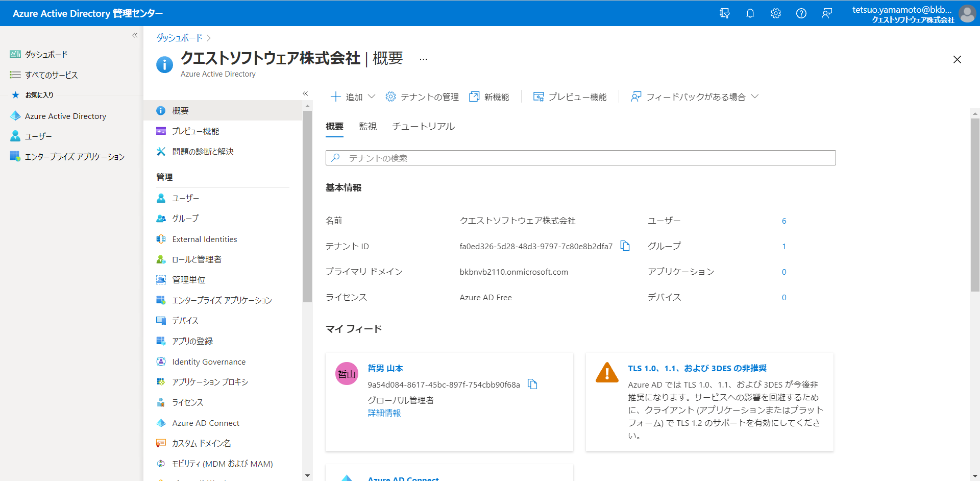Image resolution: width=980 pixels, height=481 pixels.
Task: Open the feedback icon in top bar
Action: pyautogui.click(x=826, y=13)
